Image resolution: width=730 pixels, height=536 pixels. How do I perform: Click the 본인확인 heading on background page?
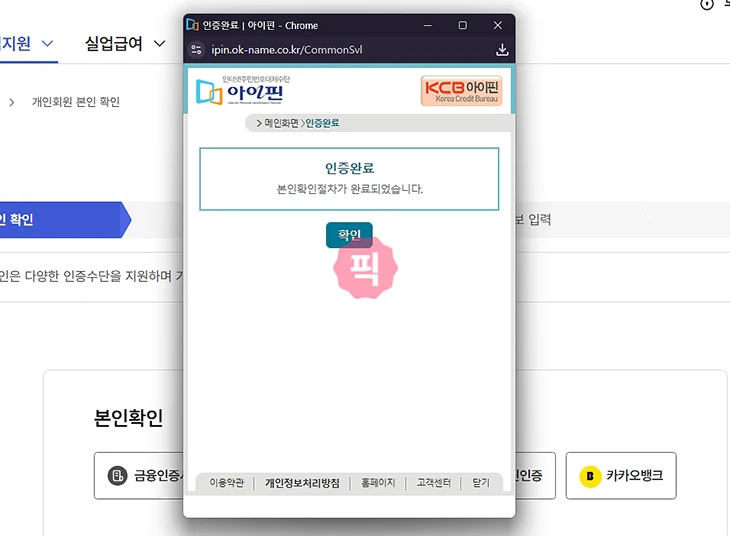(x=128, y=418)
